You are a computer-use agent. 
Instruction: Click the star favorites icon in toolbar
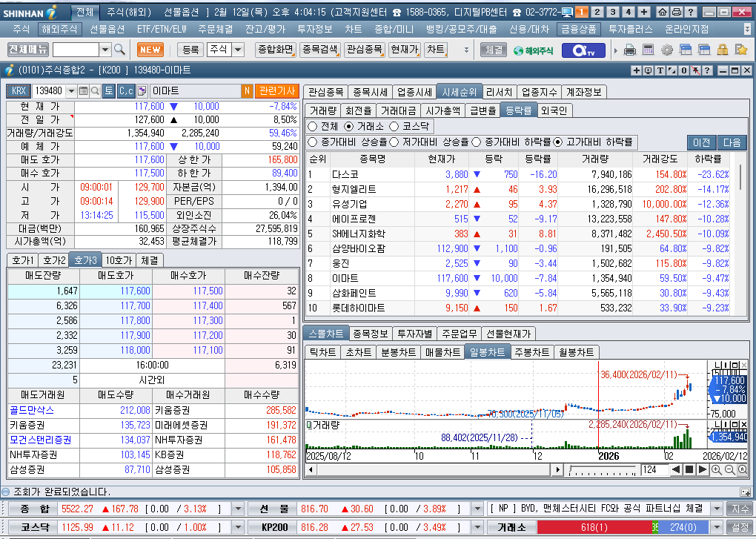pos(740,50)
